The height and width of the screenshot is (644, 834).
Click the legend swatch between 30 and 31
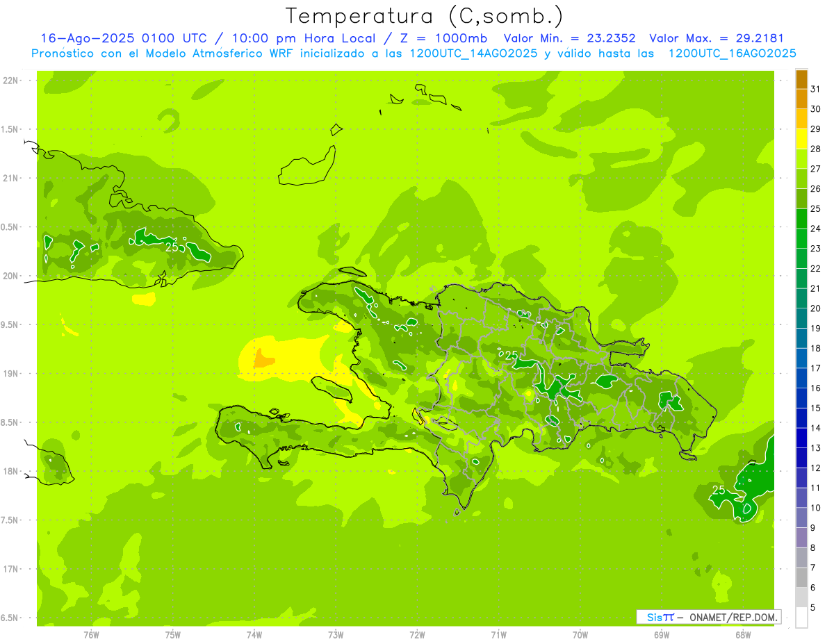tap(801, 99)
